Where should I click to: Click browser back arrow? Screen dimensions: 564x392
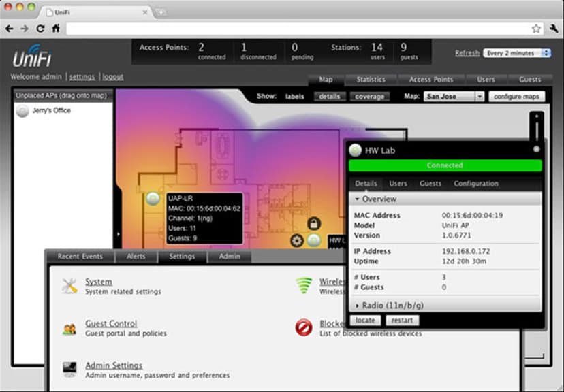(10, 29)
